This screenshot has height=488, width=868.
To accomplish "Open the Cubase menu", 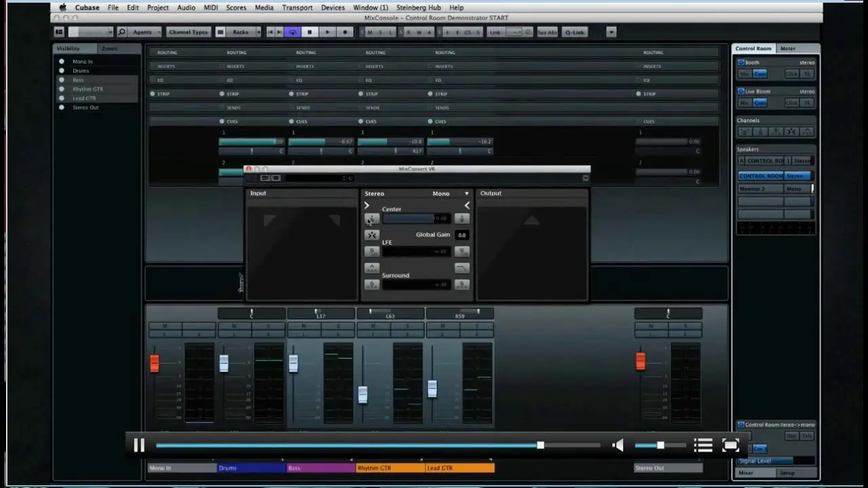I will tap(87, 7).
